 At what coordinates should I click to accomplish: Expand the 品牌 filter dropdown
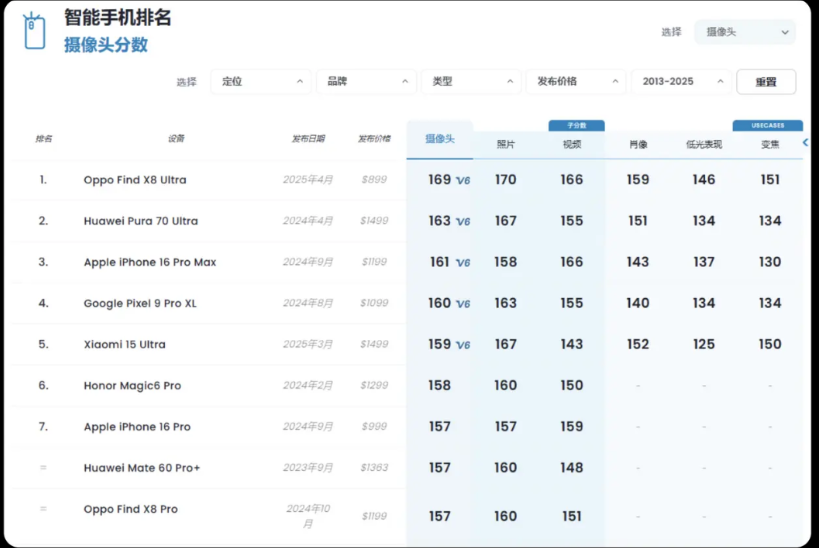[x=367, y=81]
